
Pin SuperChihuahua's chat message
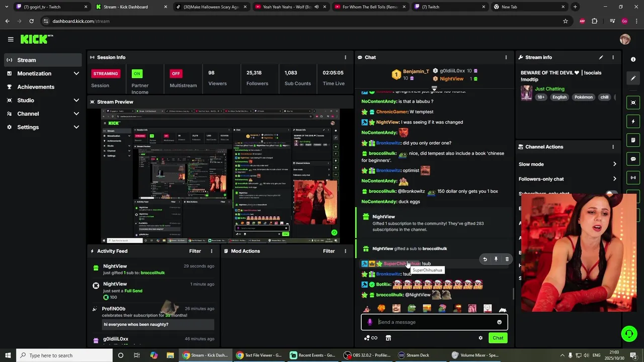[x=496, y=259]
